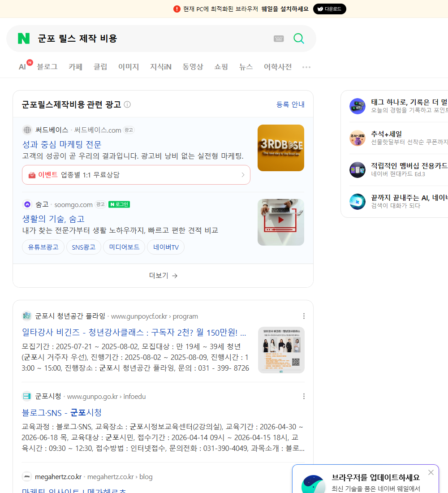Click the red warning icon in top banner
Screen dimensions: 448x493
tap(177, 9)
